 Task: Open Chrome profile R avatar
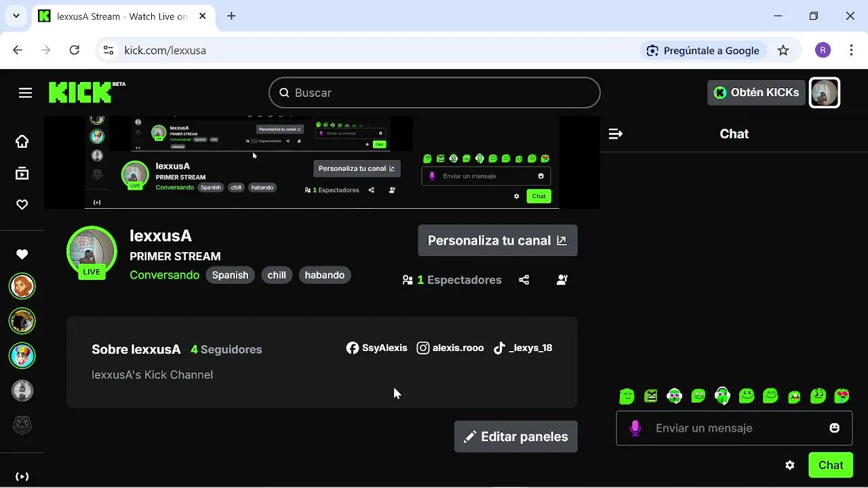point(823,50)
